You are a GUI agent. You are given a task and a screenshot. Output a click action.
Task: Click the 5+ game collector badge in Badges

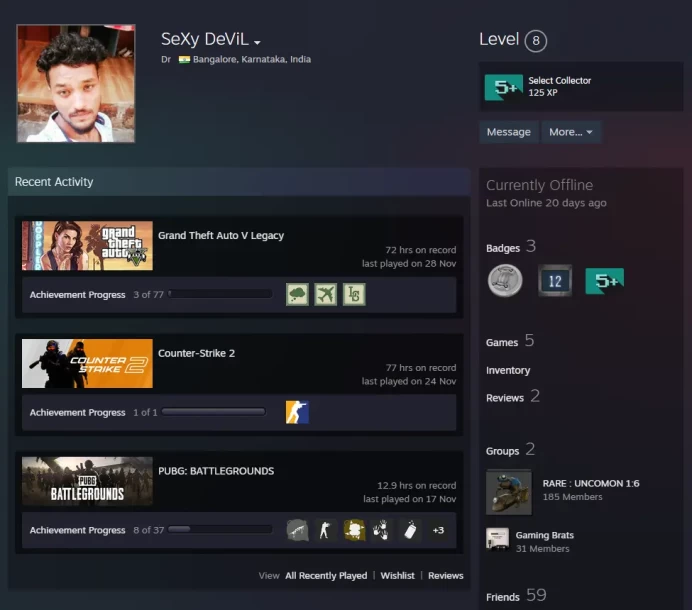point(605,281)
